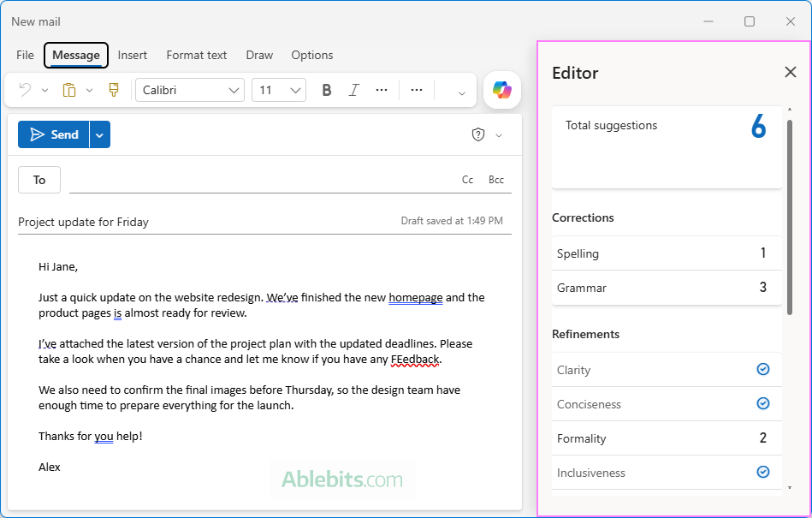Image resolution: width=812 pixels, height=518 pixels.
Task: Click the "Hi Jane," greeting line
Action: [58, 267]
